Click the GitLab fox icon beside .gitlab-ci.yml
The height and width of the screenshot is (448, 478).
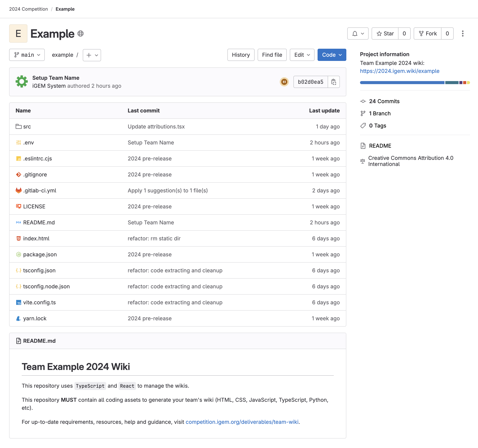point(18,191)
